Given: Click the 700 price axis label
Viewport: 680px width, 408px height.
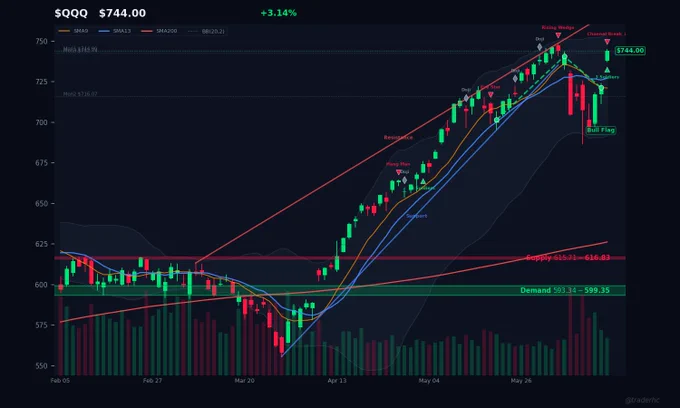Looking at the screenshot, I should pos(42,123).
